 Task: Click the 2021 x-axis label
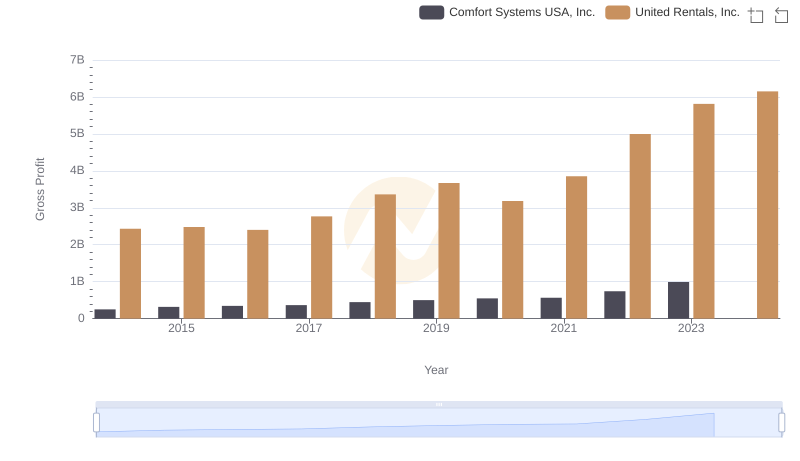coord(563,328)
